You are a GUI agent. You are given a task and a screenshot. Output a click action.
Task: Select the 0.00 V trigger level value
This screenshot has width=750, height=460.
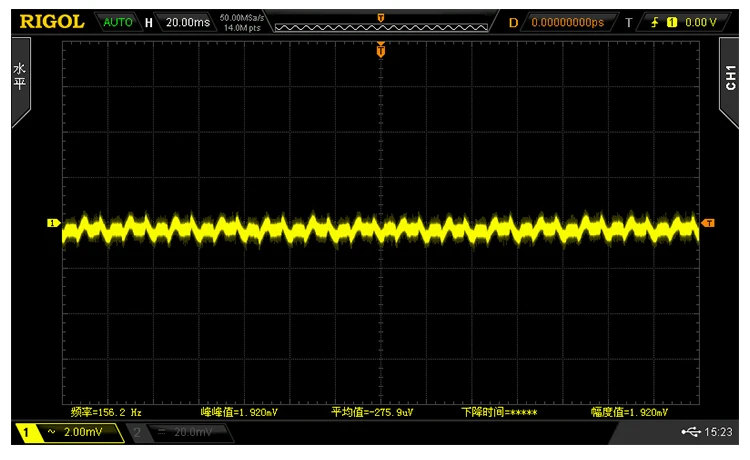point(700,22)
